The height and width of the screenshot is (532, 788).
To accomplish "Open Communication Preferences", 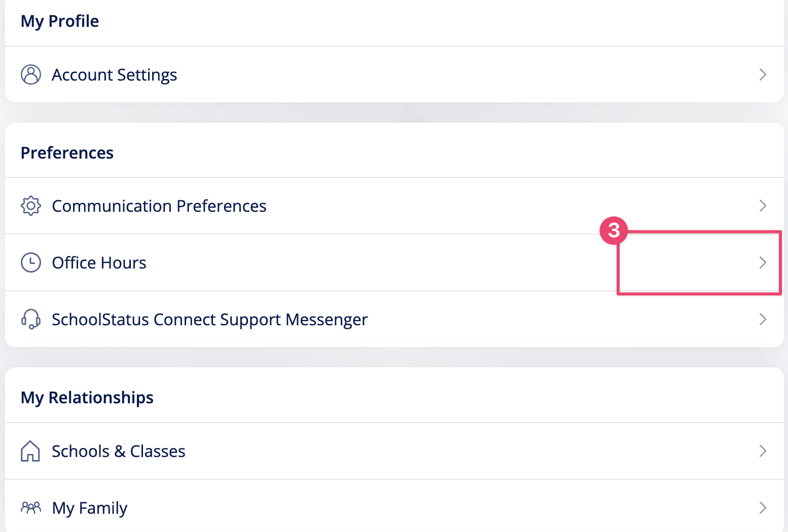I will click(x=395, y=206).
